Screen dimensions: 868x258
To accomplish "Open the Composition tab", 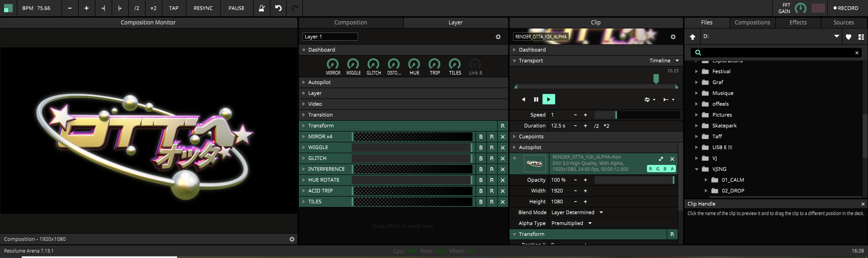I will point(350,23).
